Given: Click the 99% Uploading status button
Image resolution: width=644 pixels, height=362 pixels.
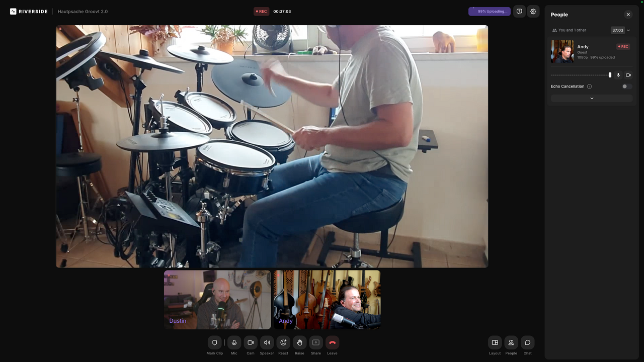Looking at the screenshot, I should pyautogui.click(x=489, y=11).
